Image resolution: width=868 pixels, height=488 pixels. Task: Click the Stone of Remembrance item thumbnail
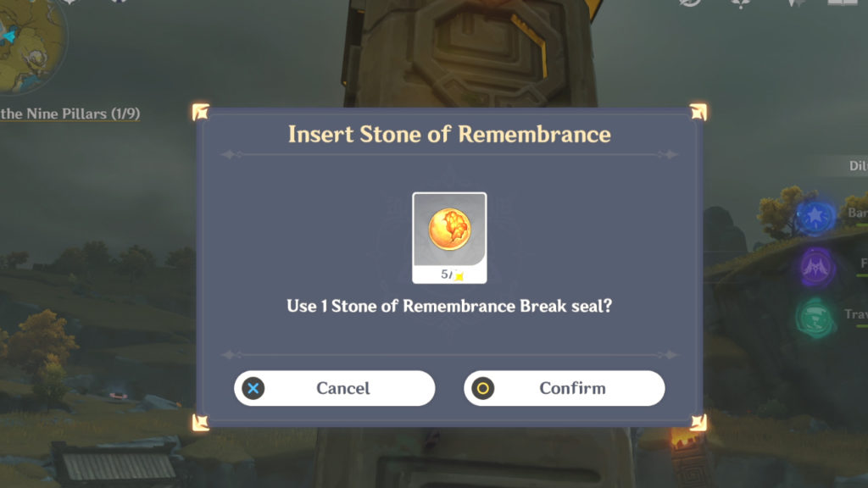tap(449, 230)
